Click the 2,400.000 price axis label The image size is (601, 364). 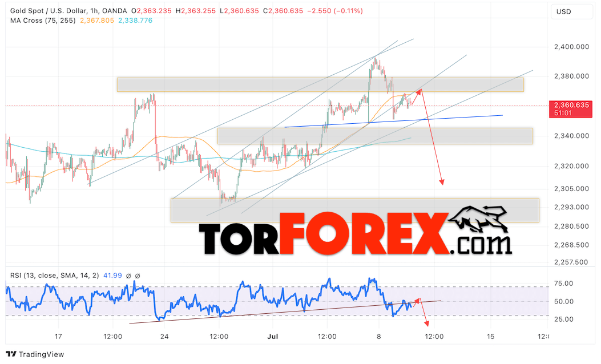(x=571, y=47)
